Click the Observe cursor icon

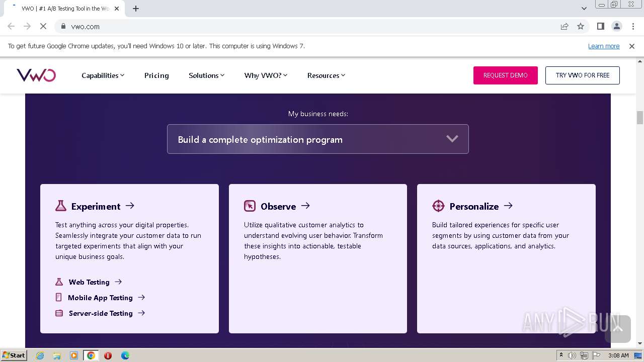[250, 206]
